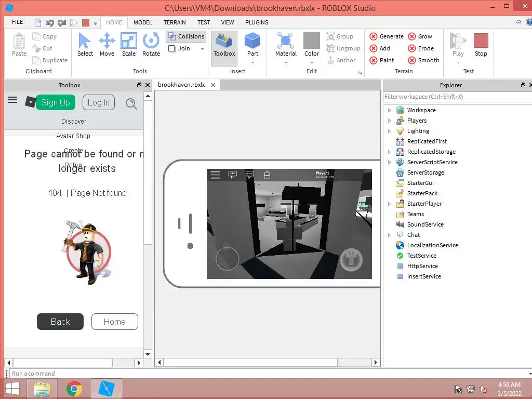Expand ReplicatedStorage in Explorer
The image size is (532, 399).
389,152
